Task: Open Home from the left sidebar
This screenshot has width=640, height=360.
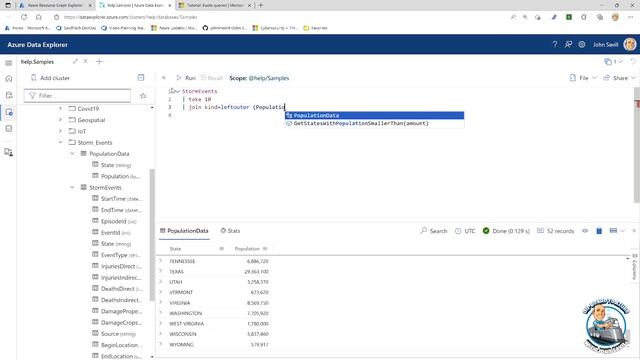Action: point(9,78)
